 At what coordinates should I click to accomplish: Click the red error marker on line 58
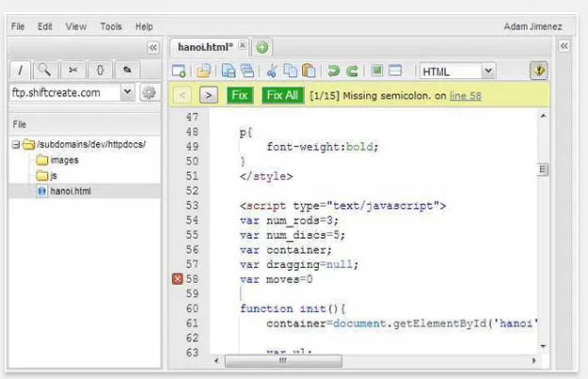[x=178, y=279]
